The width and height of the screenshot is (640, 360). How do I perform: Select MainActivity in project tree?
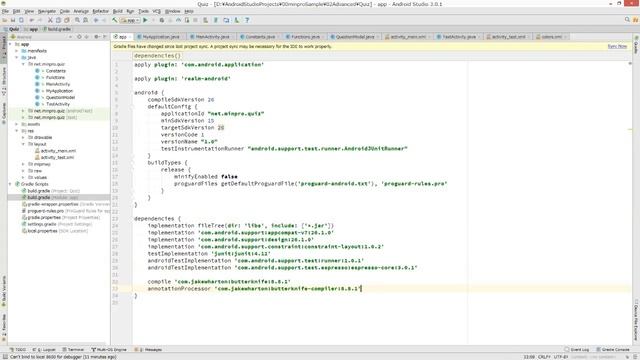58,84
